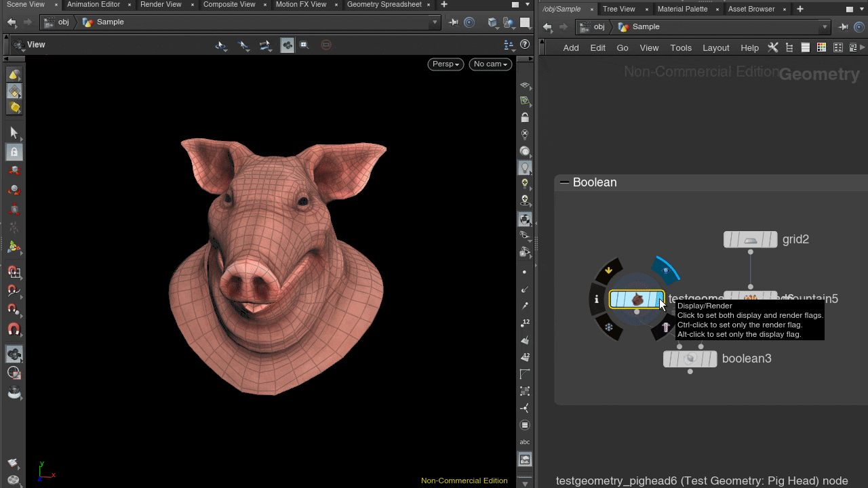Click the color palette grid icon
The width and height of the screenshot is (868, 488).
(x=821, y=47)
